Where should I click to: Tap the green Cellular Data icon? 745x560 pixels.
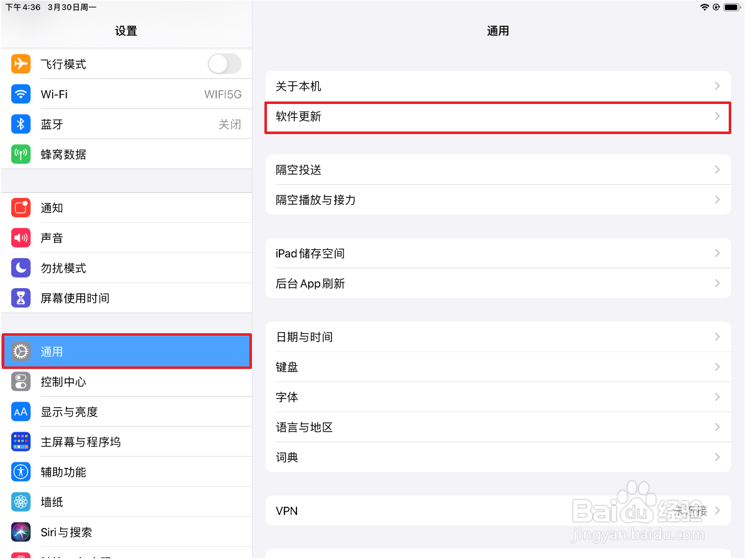coord(21,154)
